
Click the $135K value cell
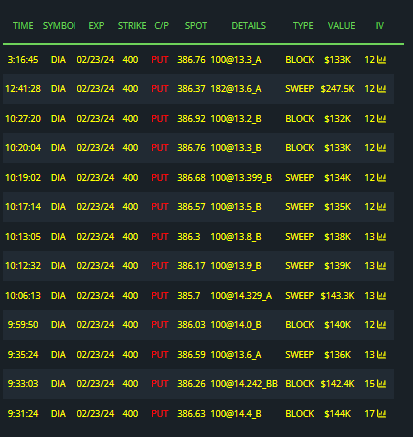pyautogui.click(x=337, y=207)
